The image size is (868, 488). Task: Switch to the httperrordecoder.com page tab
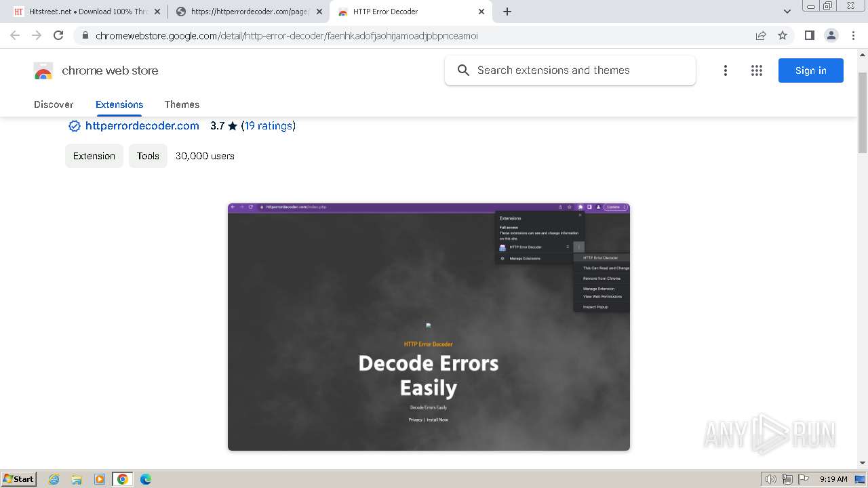pyautogui.click(x=248, y=12)
